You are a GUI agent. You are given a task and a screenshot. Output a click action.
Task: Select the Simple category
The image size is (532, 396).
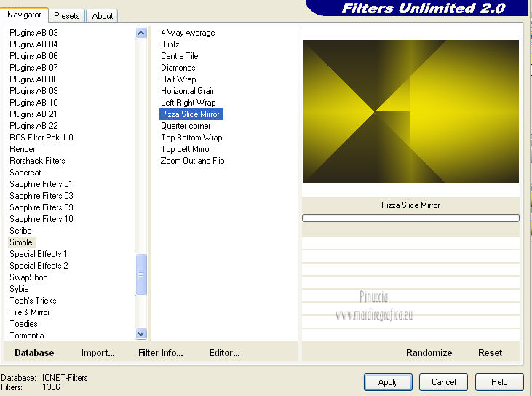[x=21, y=242]
